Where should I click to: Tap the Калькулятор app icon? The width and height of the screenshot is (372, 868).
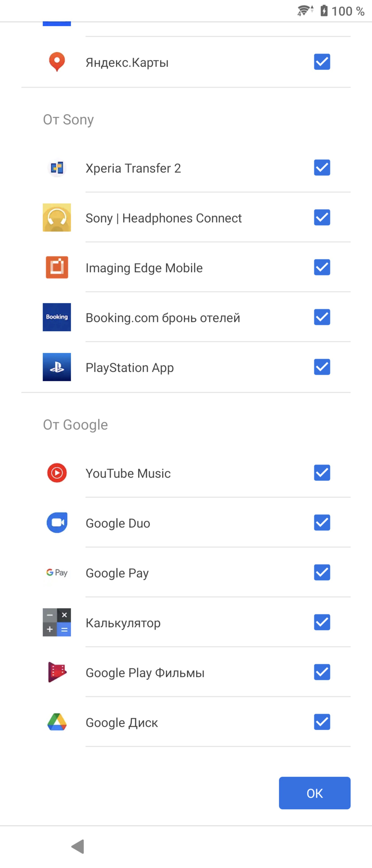[x=57, y=622]
